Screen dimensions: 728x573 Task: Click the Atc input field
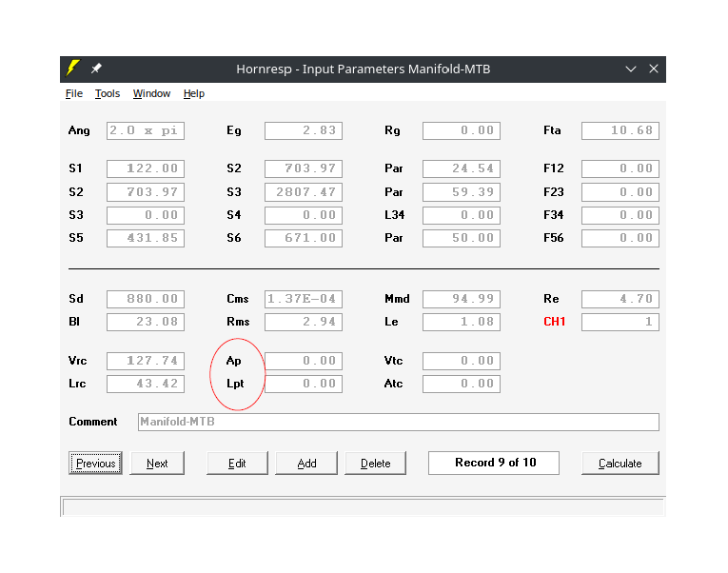pyautogui.click(x=462, y=384)
